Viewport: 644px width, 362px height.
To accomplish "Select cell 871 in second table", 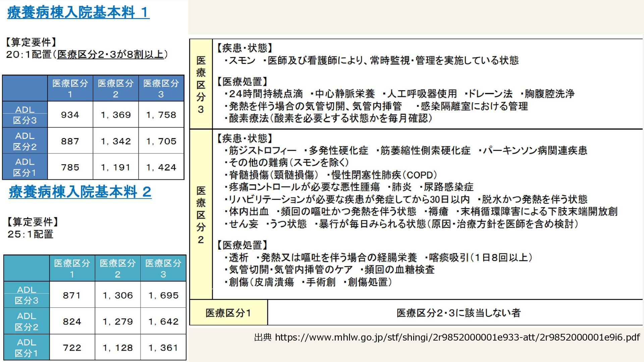I will pos(72,295).
